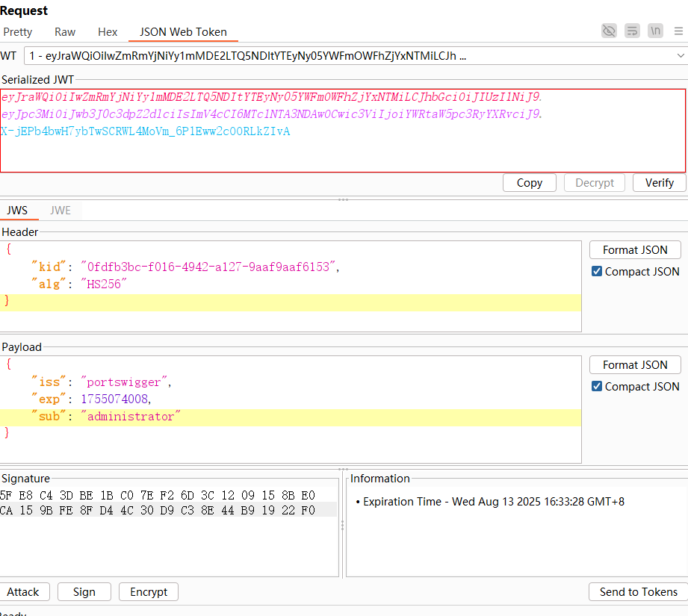
Task: Click inside the Serialized JWT text box
Action: 343,131
